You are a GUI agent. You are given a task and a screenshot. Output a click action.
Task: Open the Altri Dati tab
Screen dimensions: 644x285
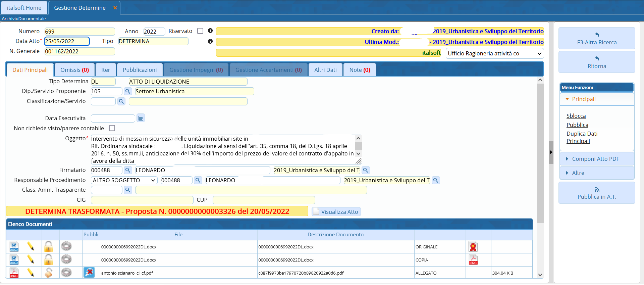click(x=325, y=70)
